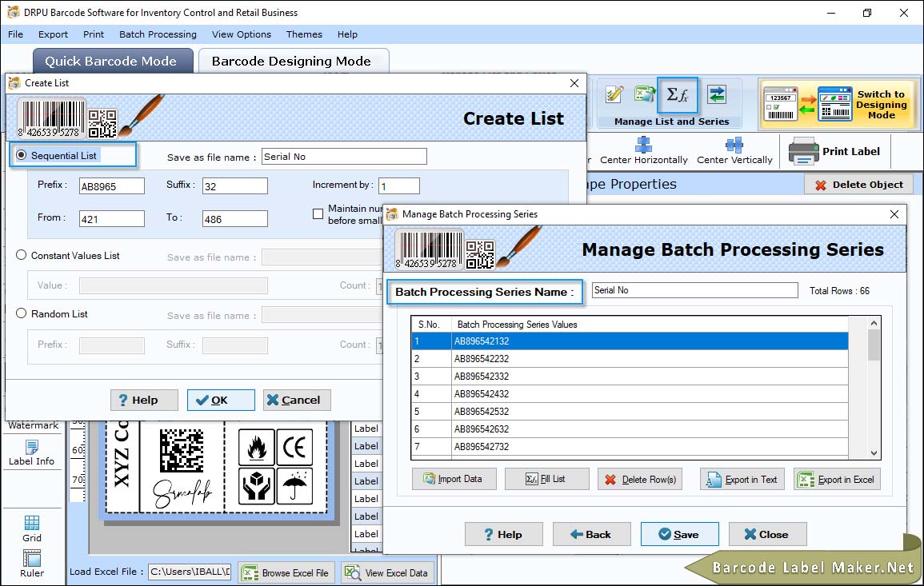Click the Increment by field
Viewport: 924px width, 586px height.
pyautogui.click(x=399, y=186)
